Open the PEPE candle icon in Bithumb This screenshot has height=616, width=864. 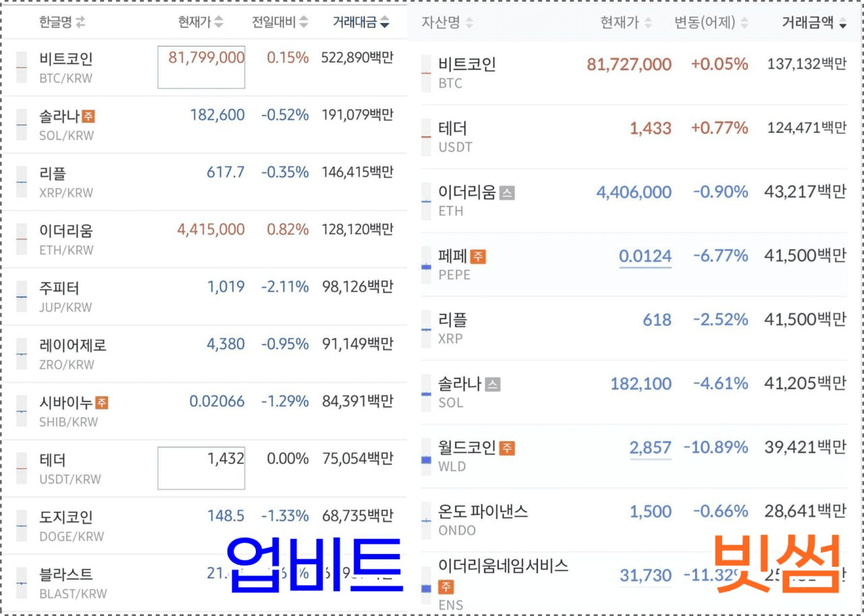(426, 264)
